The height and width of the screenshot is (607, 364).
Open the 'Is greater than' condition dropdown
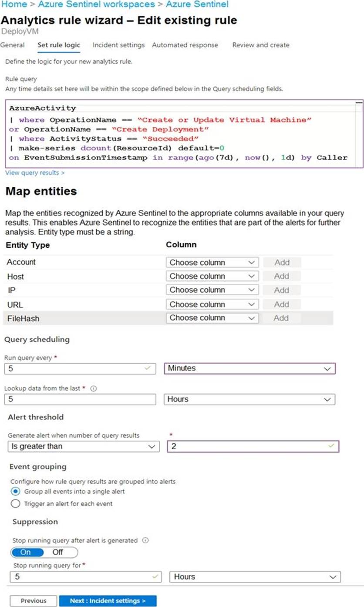(83, 446)
